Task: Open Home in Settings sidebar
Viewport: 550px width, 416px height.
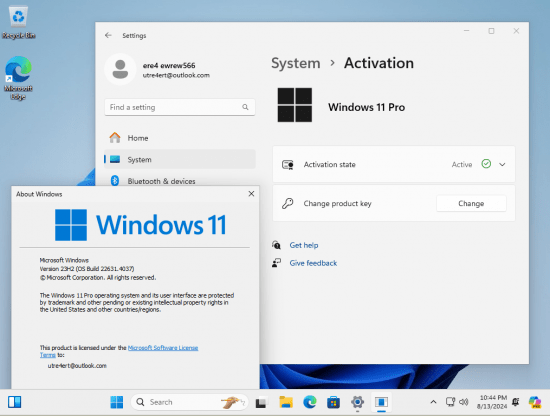Action: (x=180, y=138)
